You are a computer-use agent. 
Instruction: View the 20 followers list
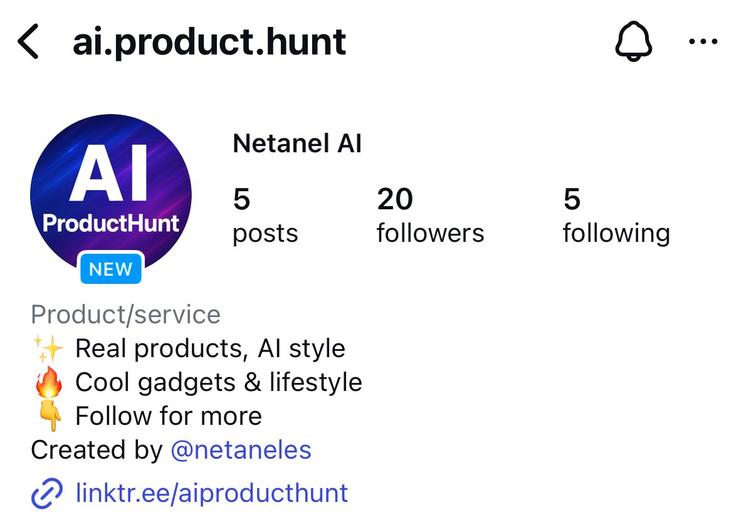[x=430, y=216]
